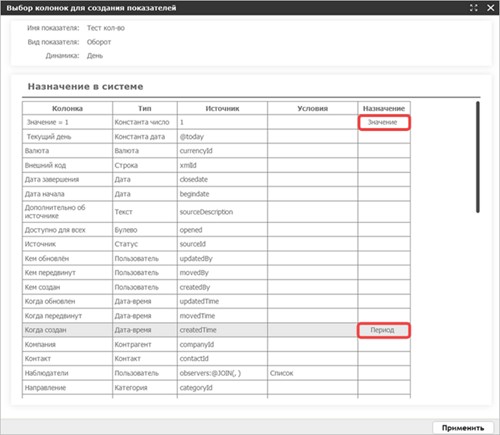Click the 'updatedBy' source cell

click(x=222, y=258)
